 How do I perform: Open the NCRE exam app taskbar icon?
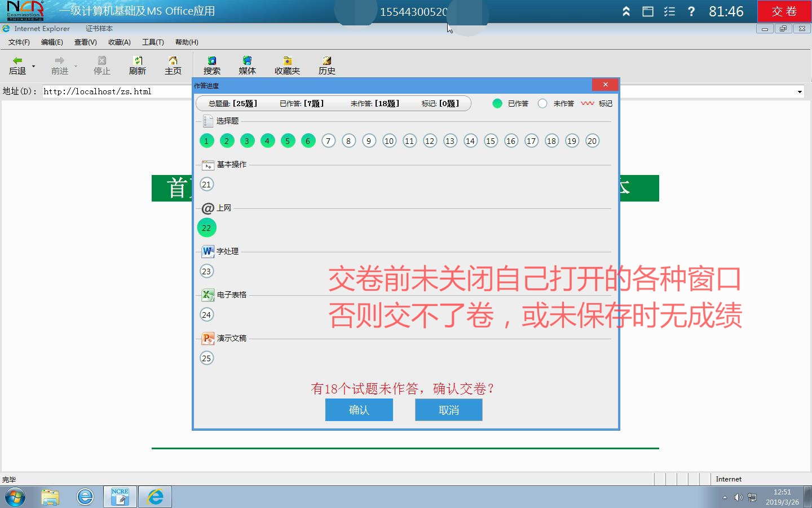(x=120, y=497)
